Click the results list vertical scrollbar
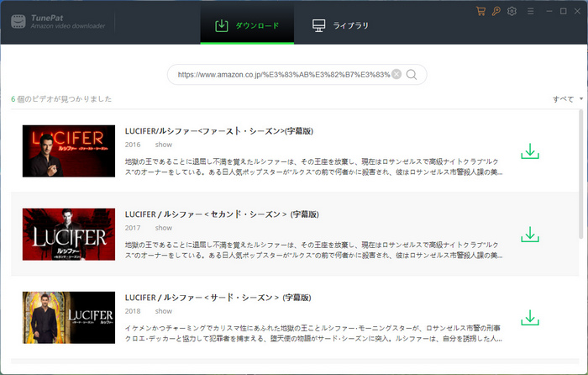 [581, 175]
